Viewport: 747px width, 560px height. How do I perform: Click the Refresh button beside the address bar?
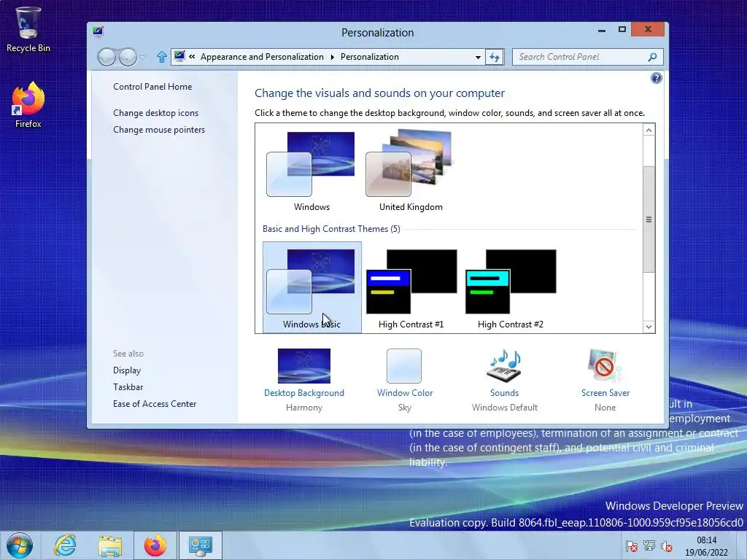click(x=495, y=57)
